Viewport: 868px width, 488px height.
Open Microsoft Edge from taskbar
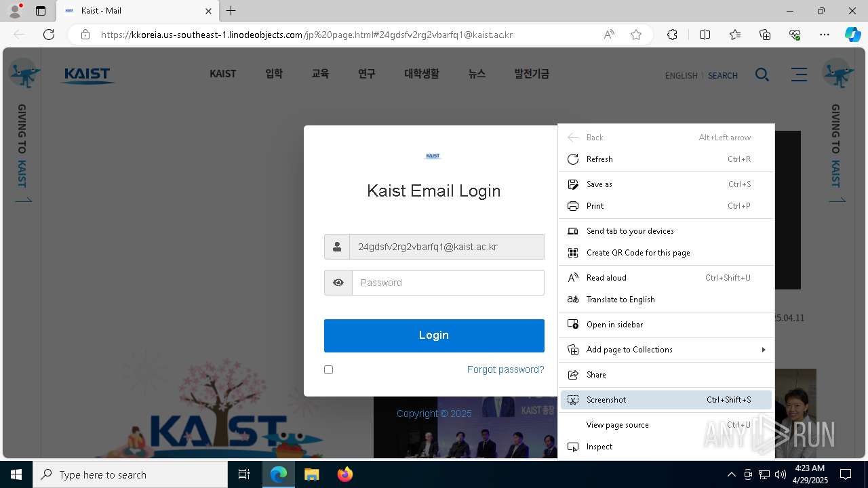pos(279,474)
